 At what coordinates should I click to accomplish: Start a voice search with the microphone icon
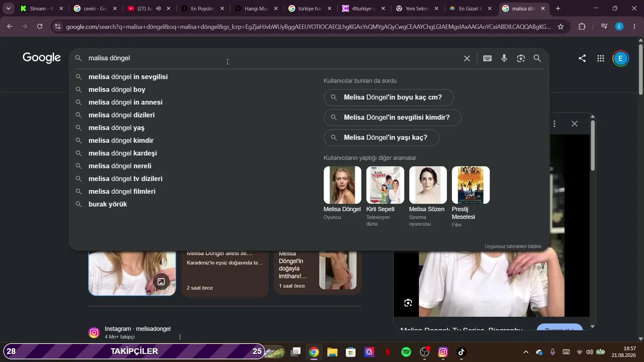pyautogui.click(x=504, y=58)
